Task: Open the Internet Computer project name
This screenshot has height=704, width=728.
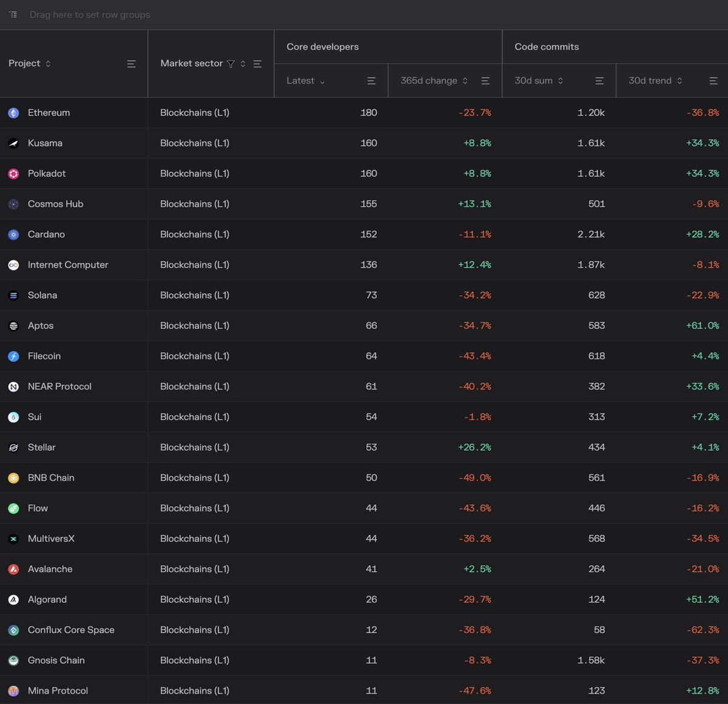Action: [x=68, y=265]
